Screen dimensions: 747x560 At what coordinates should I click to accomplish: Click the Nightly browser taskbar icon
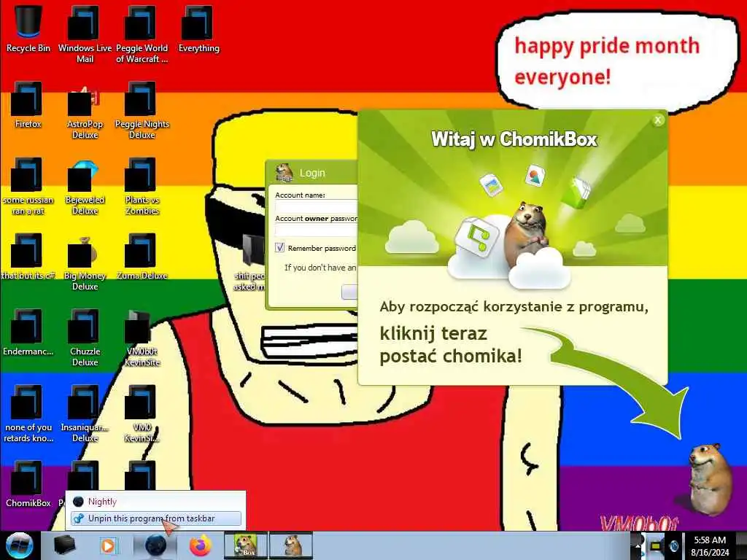point(155,545)
